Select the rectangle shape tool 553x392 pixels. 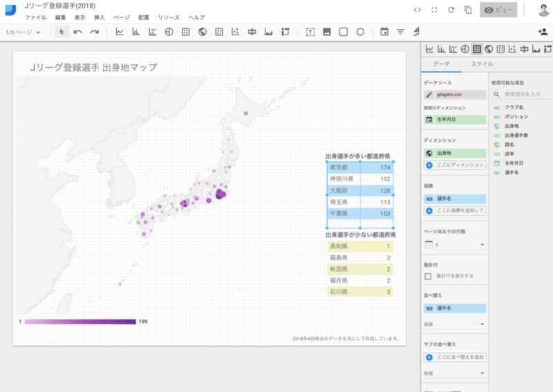(x=343, y=32)
